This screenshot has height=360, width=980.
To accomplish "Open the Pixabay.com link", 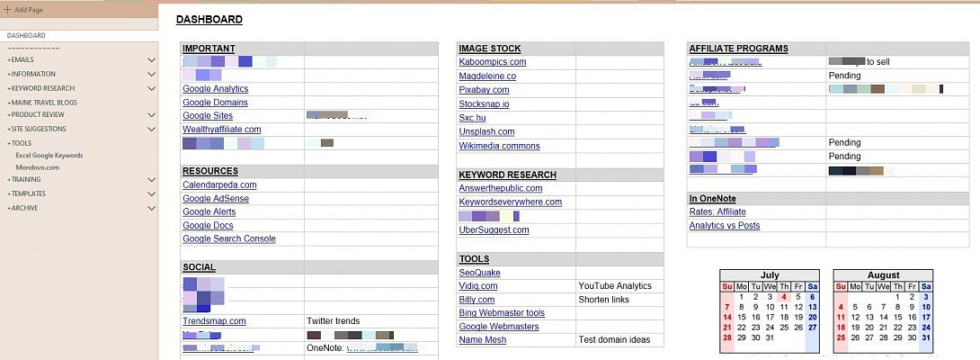I will point(484,89).
